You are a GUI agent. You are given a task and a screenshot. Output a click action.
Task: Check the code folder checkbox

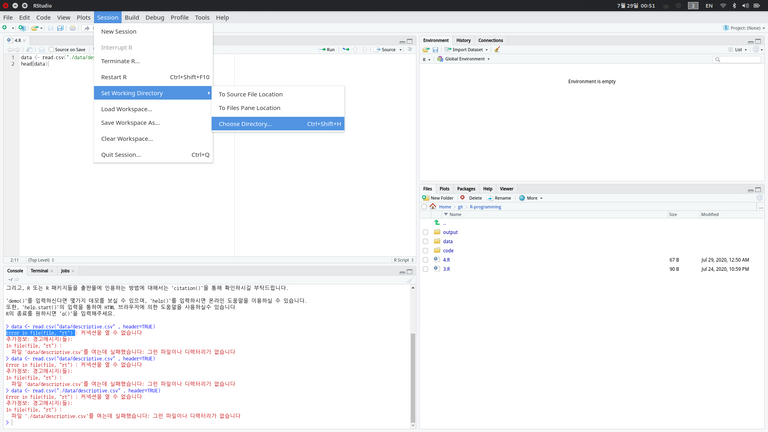tap(425, 251)
